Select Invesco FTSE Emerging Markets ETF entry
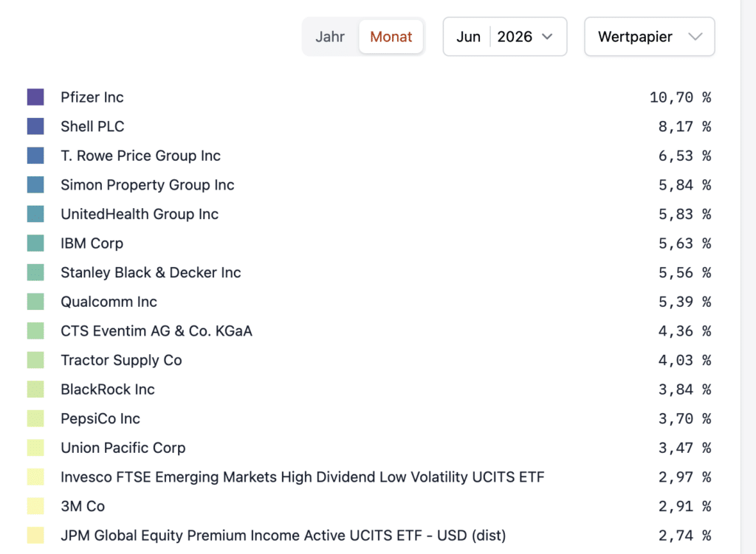The width and height of the screenshot is (756, 554). (369, 477)
